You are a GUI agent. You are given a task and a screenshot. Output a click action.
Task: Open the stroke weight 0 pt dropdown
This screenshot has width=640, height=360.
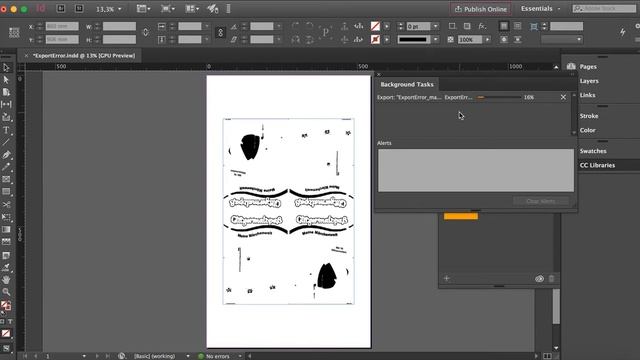tap(436, 26)
